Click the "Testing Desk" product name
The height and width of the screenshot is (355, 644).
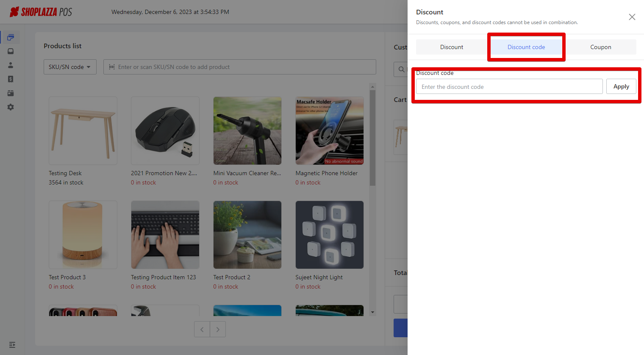click(65, 173)
